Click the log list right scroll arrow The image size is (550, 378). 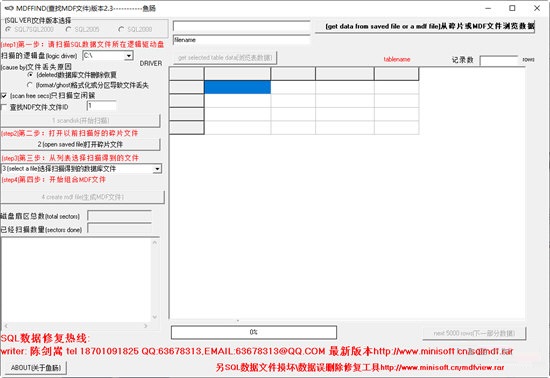coord(146,326)
